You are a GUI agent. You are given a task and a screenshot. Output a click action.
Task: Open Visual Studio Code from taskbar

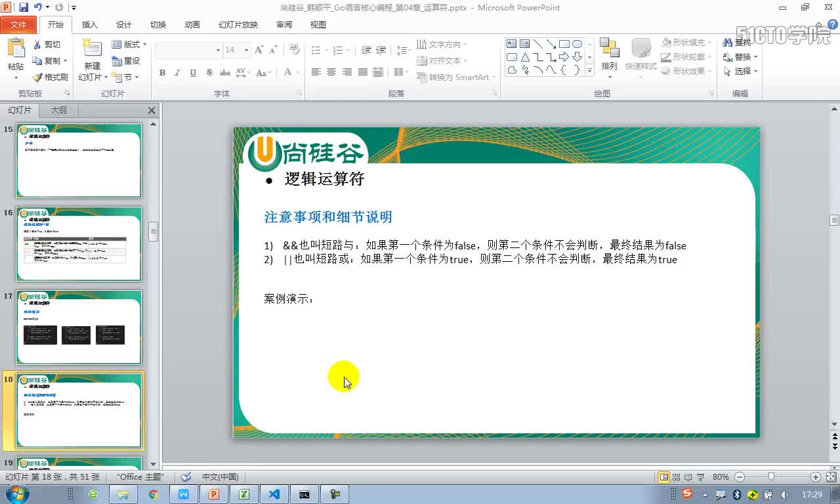(x=274, y=494)
